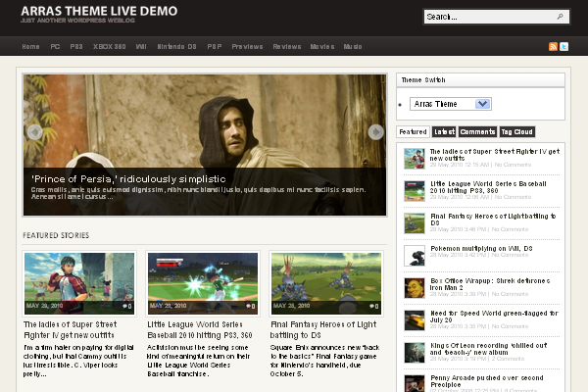Open Little League baseball featured story thumbnail
Screen dimensions: 588x392
(203, 283)
